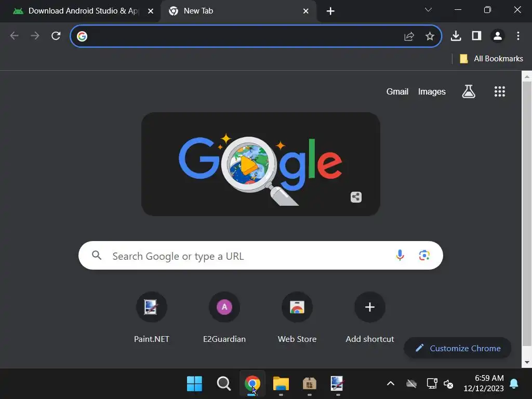Open File Explorer from taskbar
Image resolution: width=532 pixels, height=399 pixels.
pyautogui.click(x=281, y=384)
